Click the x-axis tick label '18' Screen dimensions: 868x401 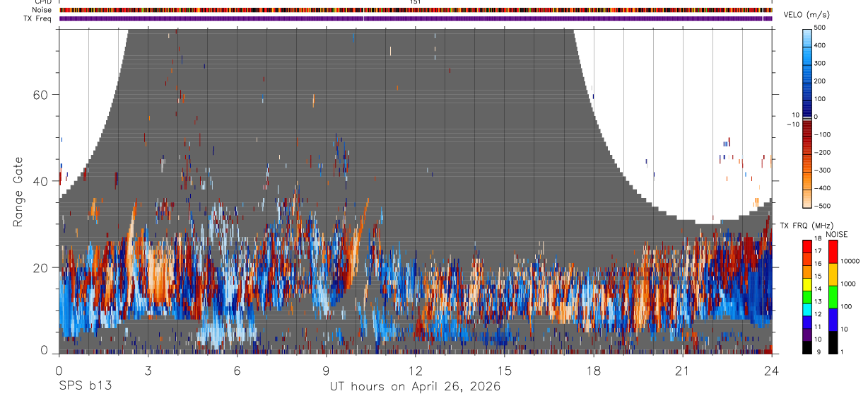[x=594, y=370]
